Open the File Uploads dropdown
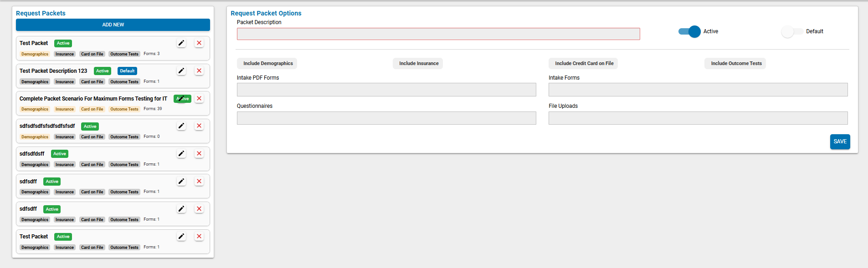Screen dimensions: 868x268 tap(698, 118)
